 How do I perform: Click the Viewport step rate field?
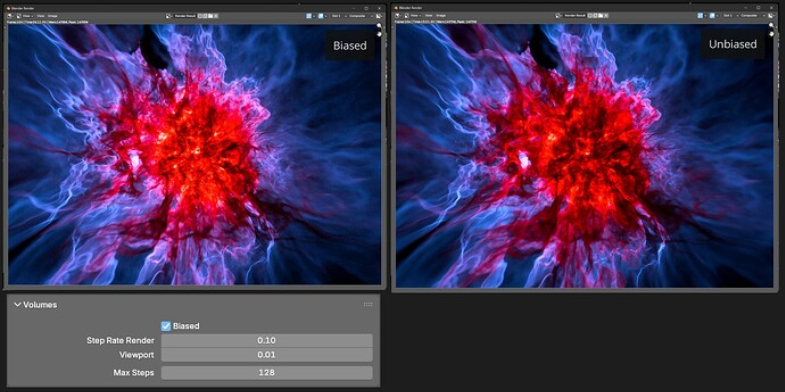point(267,355)
